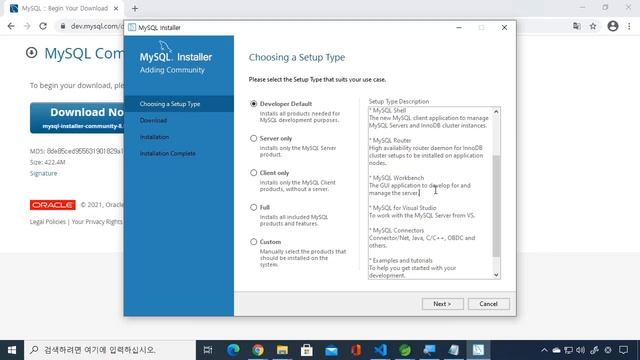The height and width of the screenshot is (360, 640).
Task: Minimize the MySQL Installer window
Action: tap(459, 27)
